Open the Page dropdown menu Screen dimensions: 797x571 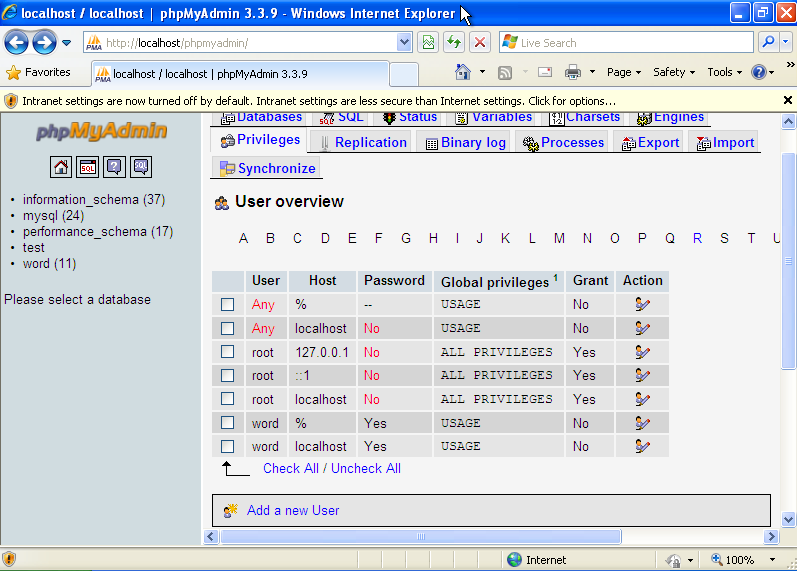(624, 72)
